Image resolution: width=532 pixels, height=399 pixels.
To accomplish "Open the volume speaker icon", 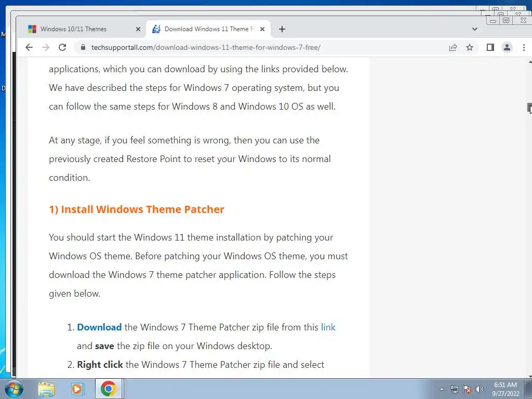I will pos(480,389).
